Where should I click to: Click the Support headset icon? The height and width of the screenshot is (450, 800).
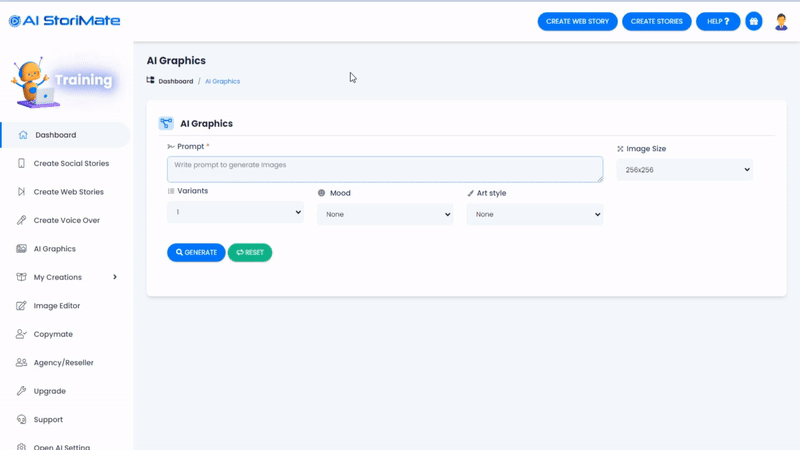[21, 419]
